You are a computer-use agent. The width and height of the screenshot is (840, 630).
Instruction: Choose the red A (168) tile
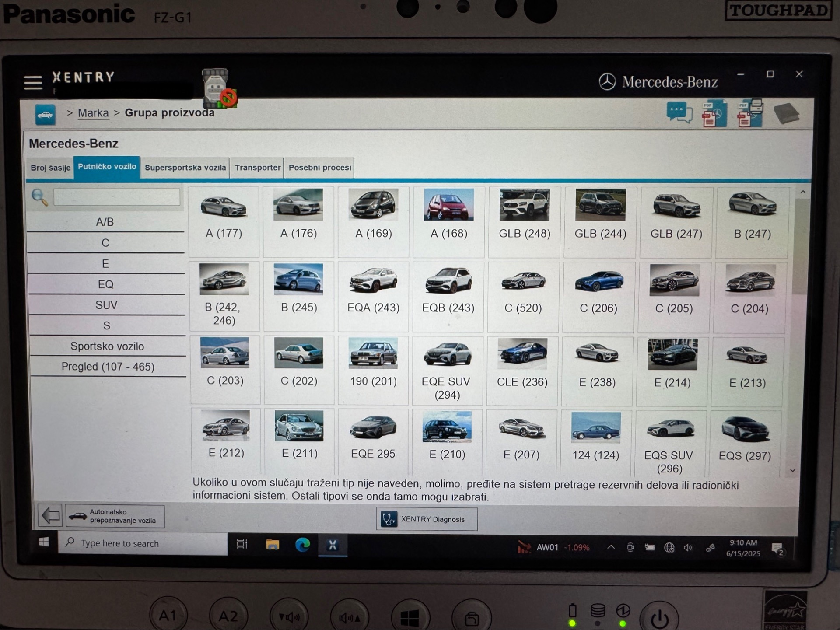point(449,222)
